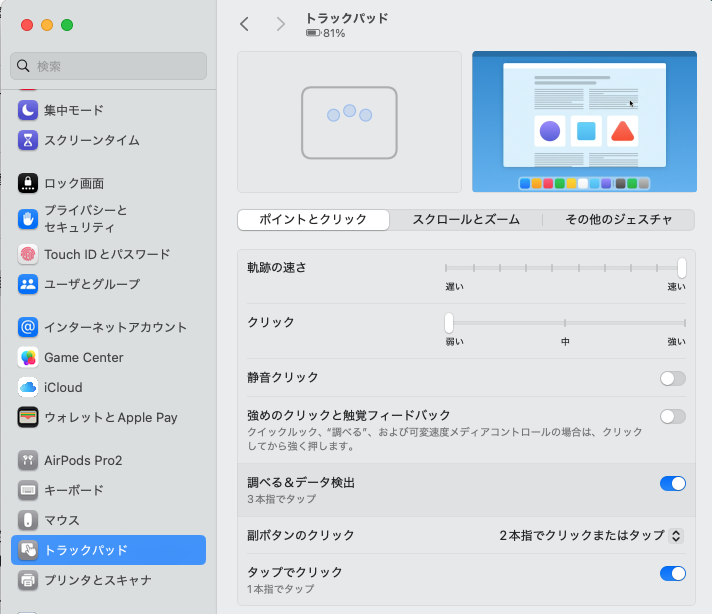Click the スクリーンタイム hourglass icon
Image resolution: width=712 pixels, height=614 pixels.
pyautogui.click(x=28, y=140)
